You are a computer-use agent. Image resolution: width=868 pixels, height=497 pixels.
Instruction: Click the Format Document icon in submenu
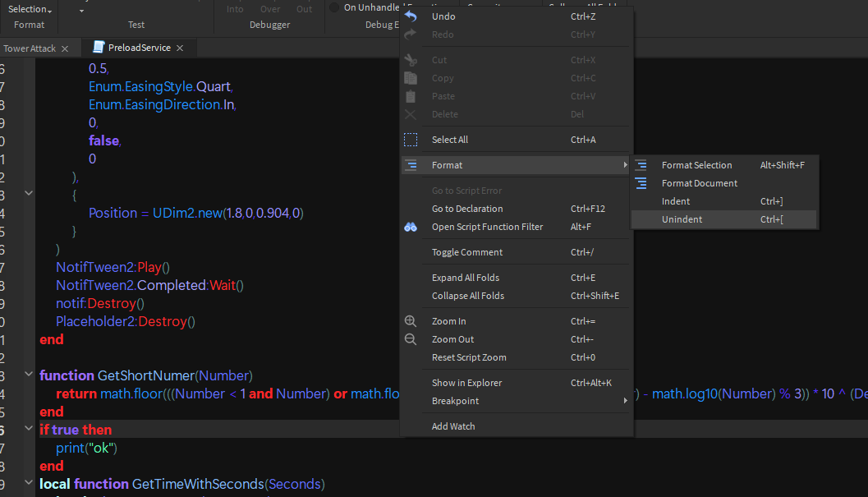[641, 183]
